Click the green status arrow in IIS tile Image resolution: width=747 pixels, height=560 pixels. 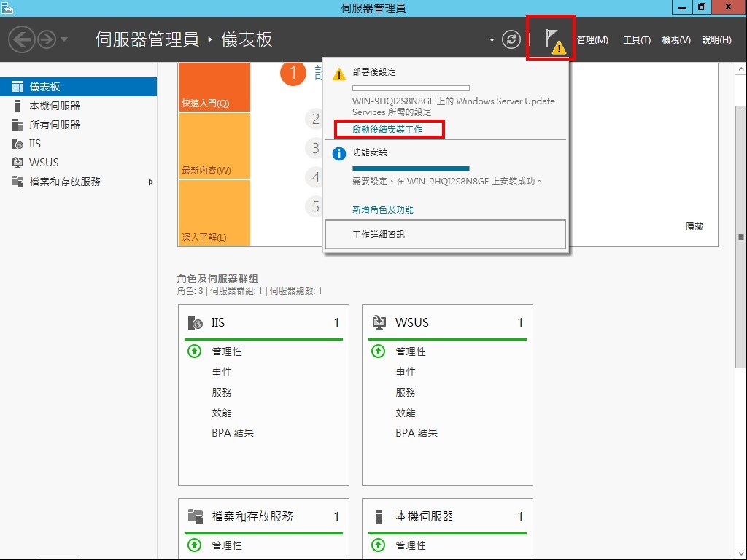tap(194, 351)
